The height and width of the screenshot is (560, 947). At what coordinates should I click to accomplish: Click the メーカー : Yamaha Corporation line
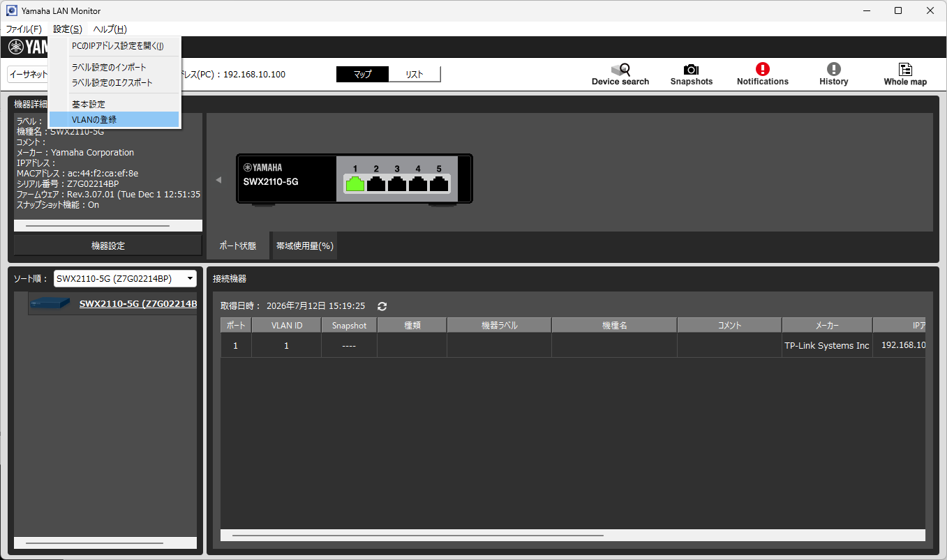coord(75,153)
